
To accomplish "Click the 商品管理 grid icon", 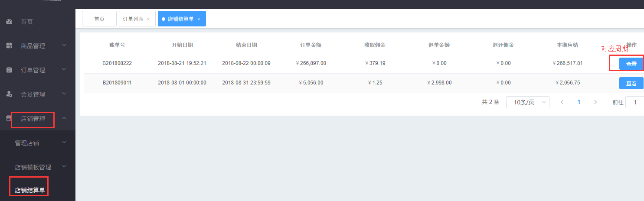I will (x=9, y=46).
